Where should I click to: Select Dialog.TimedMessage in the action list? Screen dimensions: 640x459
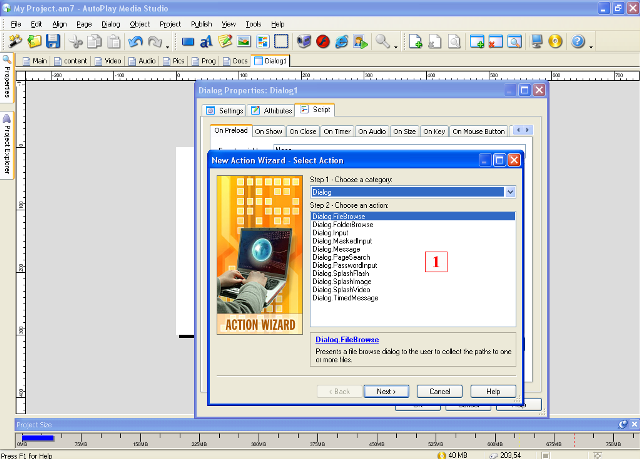click(345, 298)
